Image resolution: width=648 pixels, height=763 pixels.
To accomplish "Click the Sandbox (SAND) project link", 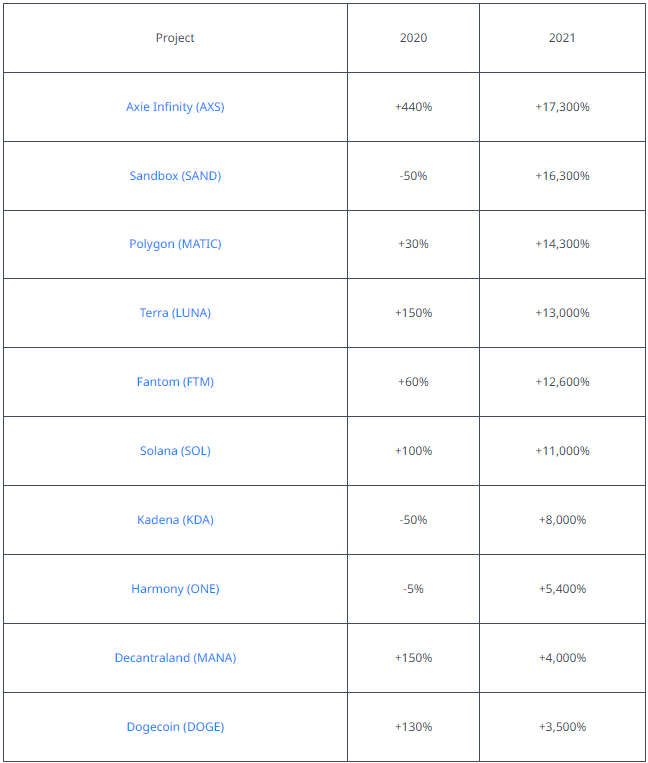I will (175, 176).
